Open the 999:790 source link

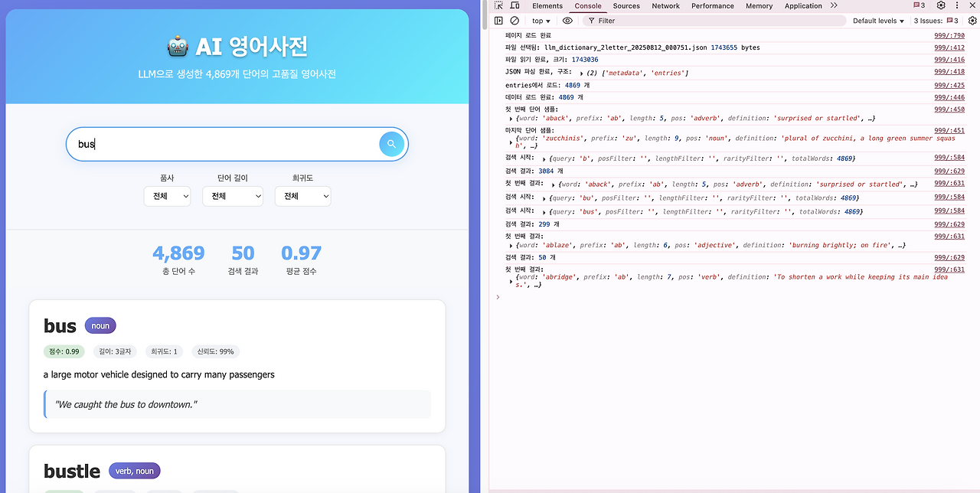[949, 34]
